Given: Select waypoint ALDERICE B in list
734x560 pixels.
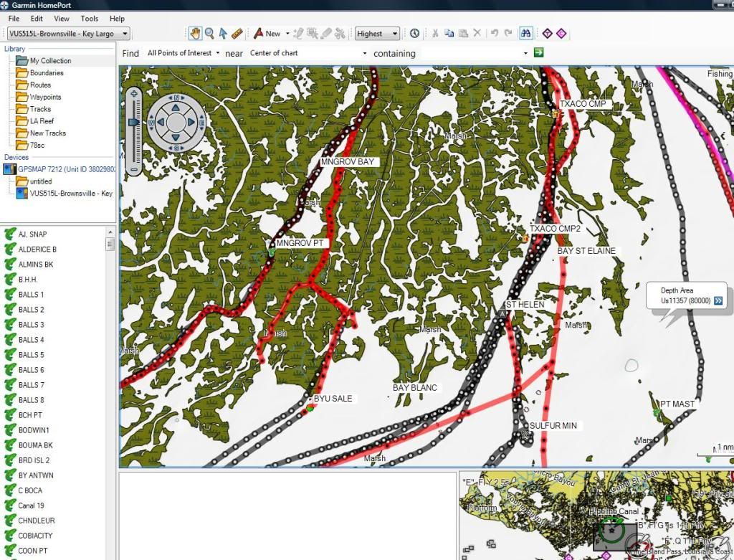Looking at the screenshot, I should (x=37, y=249).
